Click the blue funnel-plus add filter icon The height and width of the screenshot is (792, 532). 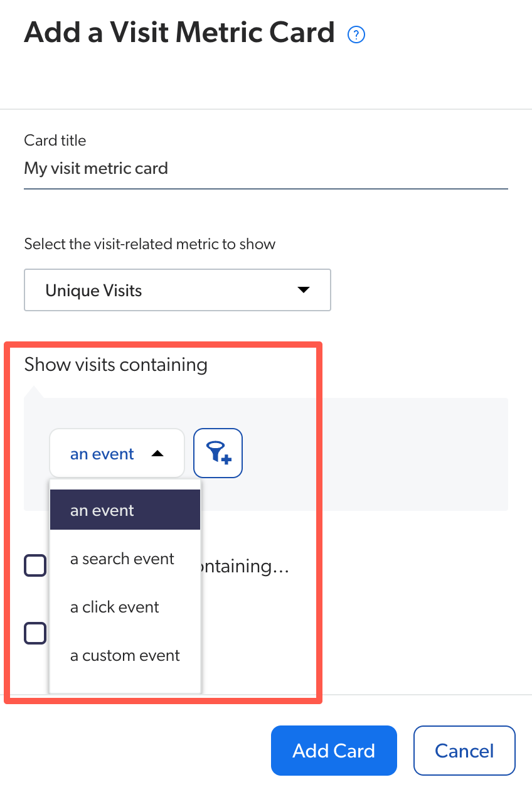tap(218, 452)
